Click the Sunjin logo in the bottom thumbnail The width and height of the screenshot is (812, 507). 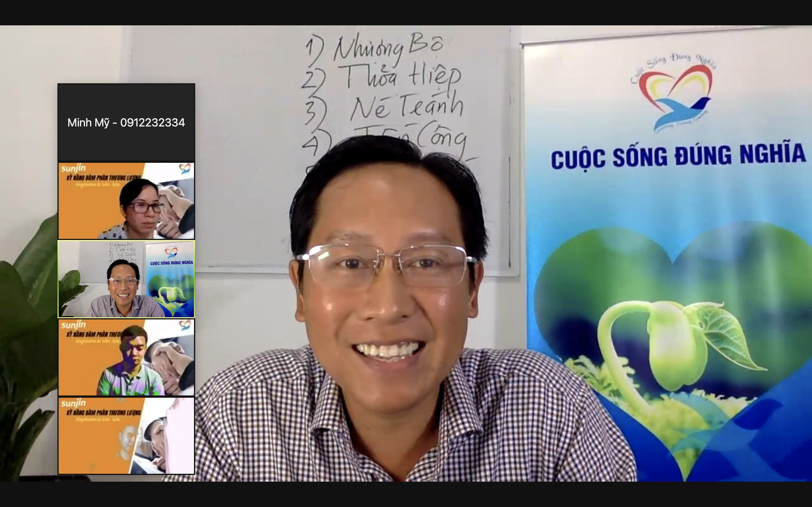point(74,403)
